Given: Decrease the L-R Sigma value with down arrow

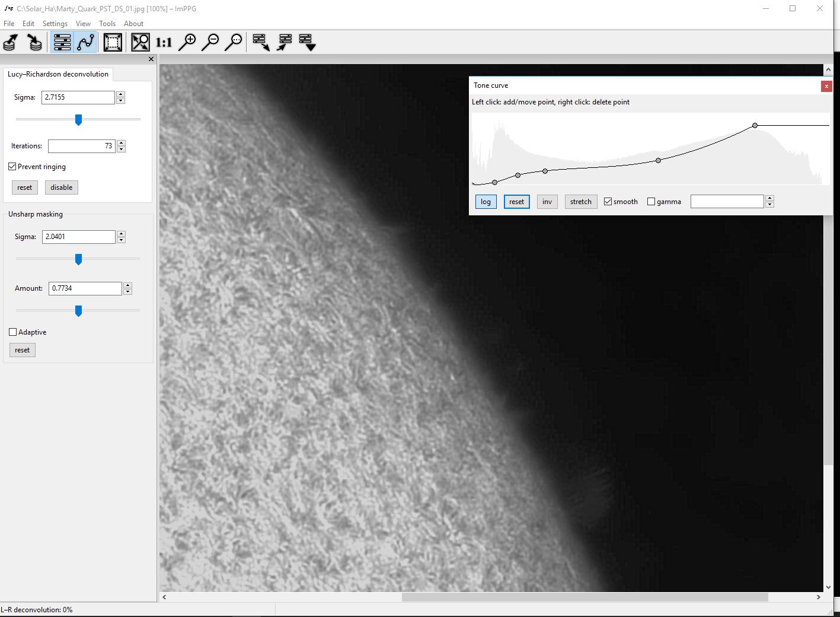Looking at the screenshot, I should coord(121,101).
